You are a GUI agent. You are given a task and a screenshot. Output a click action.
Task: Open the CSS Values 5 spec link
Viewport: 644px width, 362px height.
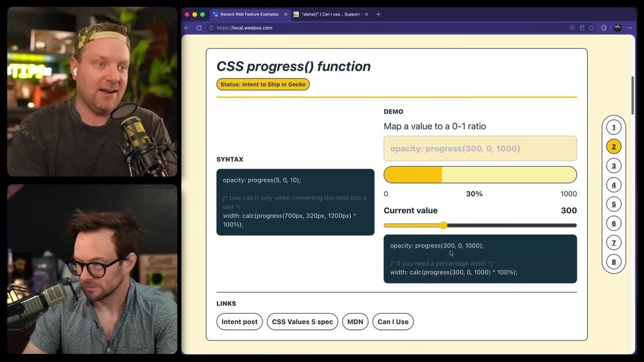pyautogui.click(x=302, y=322)
